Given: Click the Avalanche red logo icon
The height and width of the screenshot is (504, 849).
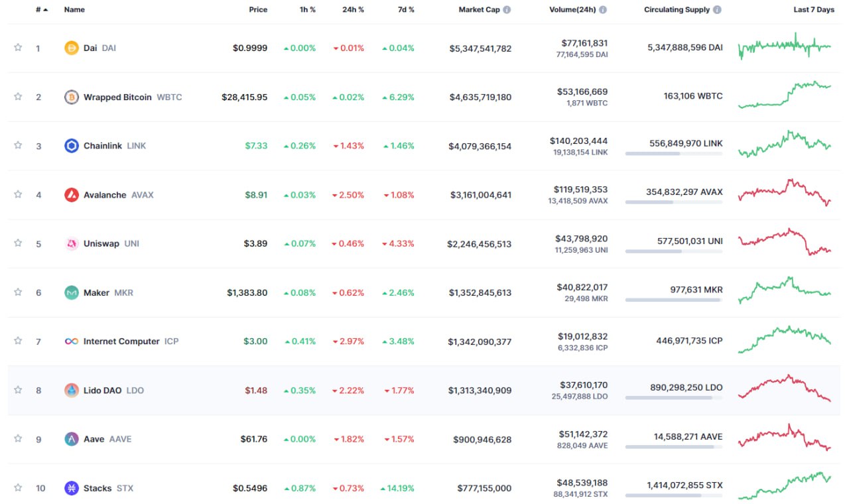Looking at the screenshot, I should click(x=72, y=195).
